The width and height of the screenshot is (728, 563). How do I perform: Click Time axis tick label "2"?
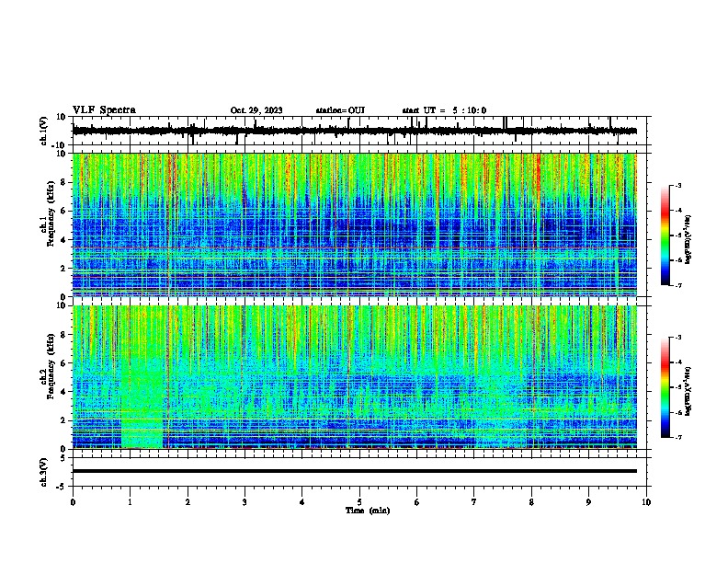(x=188, y=502)
